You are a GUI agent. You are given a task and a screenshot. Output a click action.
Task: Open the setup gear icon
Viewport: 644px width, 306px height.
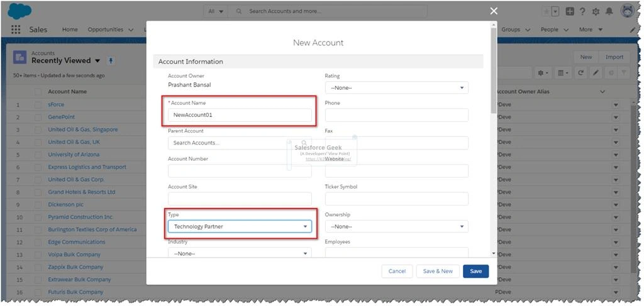pyautogui.click(x=596, y=11)
